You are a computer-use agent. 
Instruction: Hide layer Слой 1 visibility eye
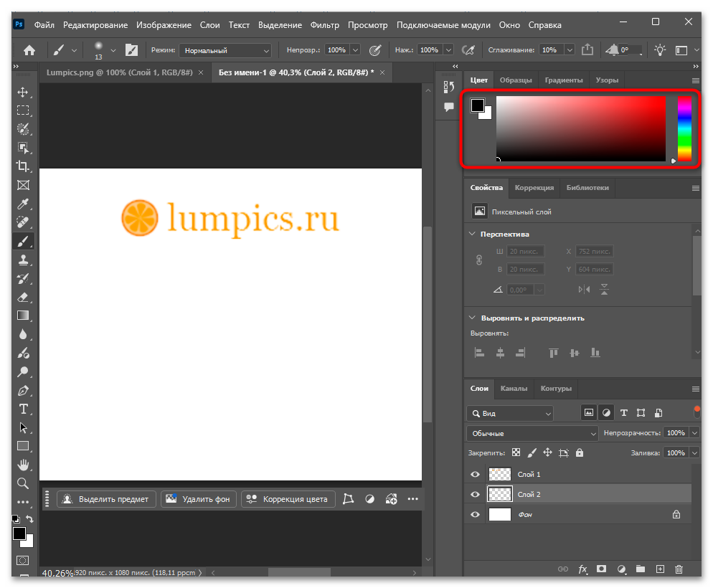pyautogui.click(x=475, y=475)
